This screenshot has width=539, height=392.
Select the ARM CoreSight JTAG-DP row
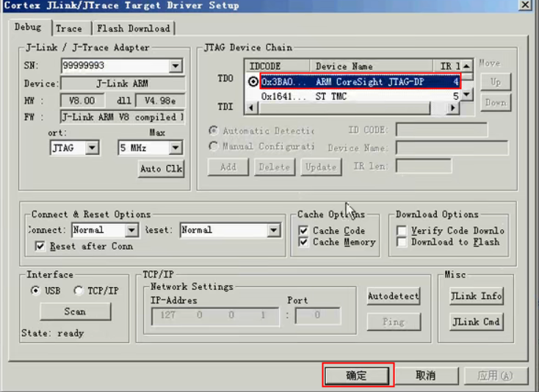pyautogui.click(x=360, y=81)
